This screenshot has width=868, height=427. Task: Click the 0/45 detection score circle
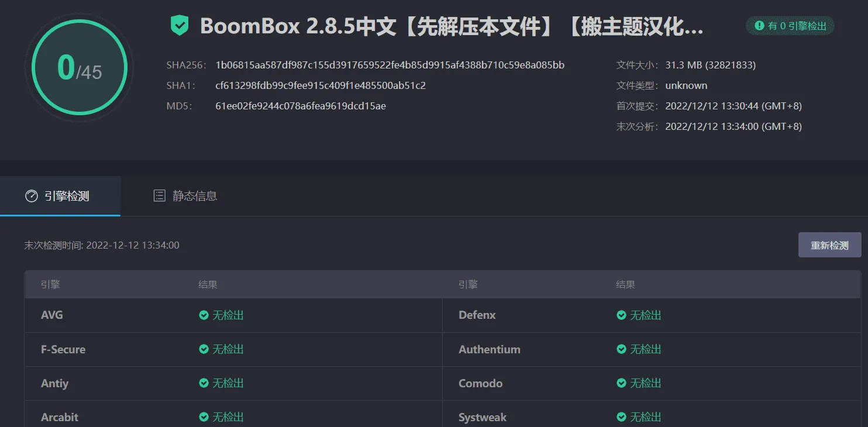click(80, 67)
